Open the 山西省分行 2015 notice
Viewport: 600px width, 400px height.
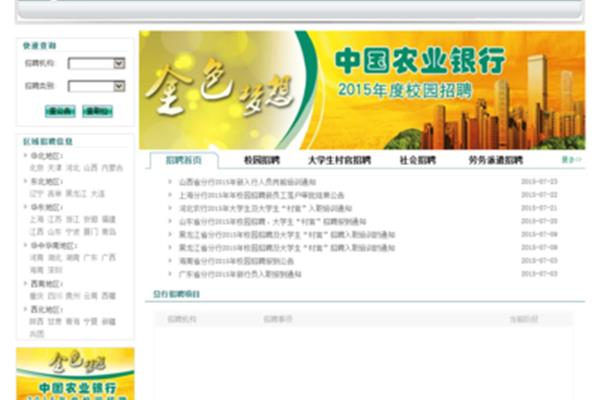click(248, 182)
